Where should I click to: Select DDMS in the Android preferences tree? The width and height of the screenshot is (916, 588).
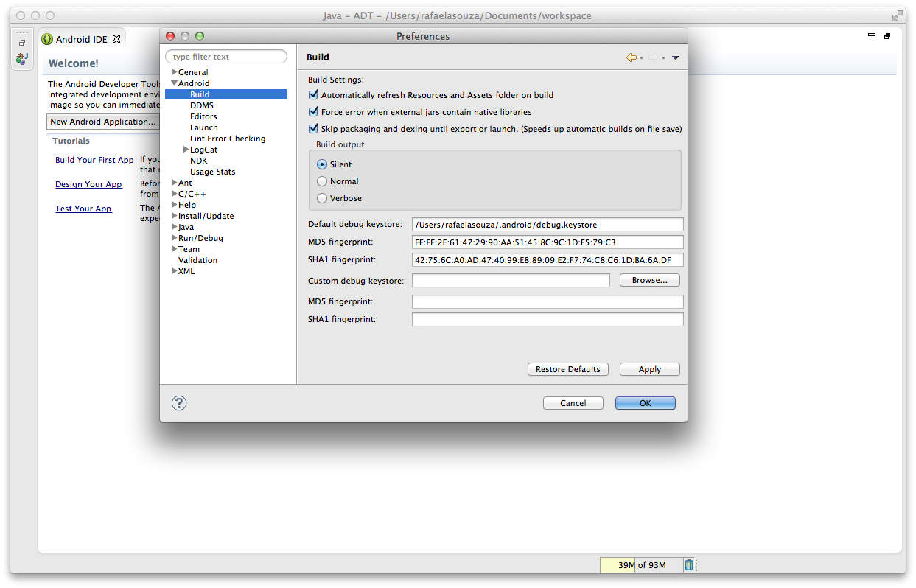click(201, 105)
